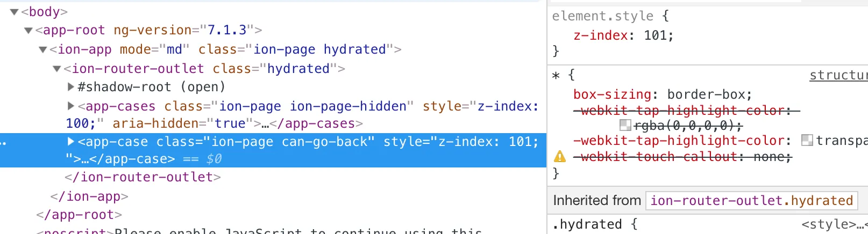Collapse the app-root element triangle
This screenshot has width=868, height=234.
pos(29,31)
